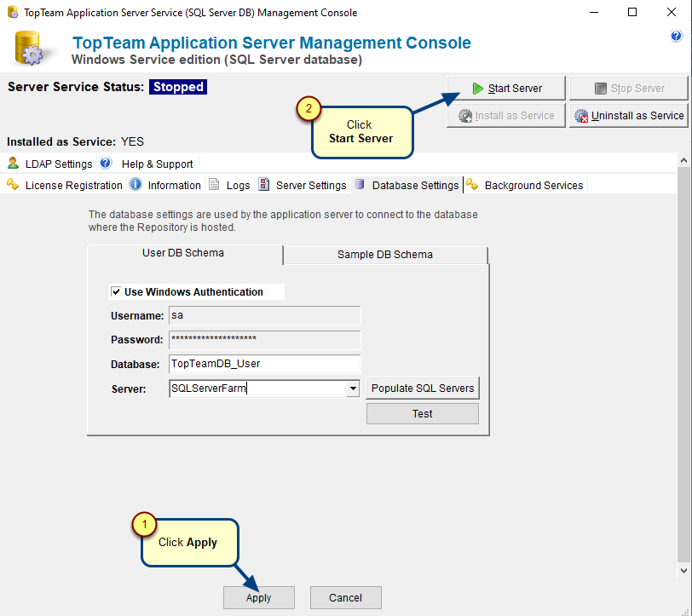This screenshot has height=616, width=692.
Task: Click the Database Settings cylinder icon
Action: (x=360, y=184)
